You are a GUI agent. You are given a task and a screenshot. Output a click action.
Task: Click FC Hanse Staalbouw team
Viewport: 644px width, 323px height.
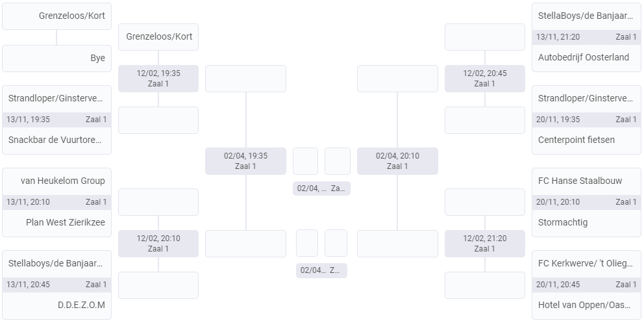click(586, 181)
